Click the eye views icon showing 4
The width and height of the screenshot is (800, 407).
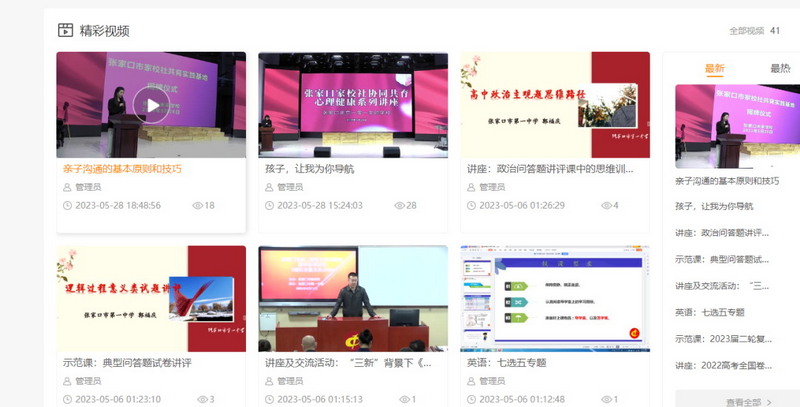point(606,205)
